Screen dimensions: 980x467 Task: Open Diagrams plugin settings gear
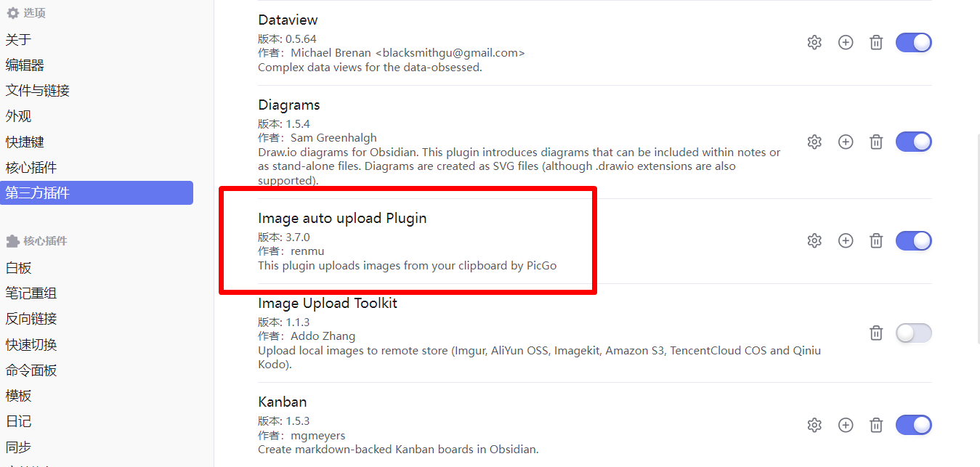[x=814, y=142]
